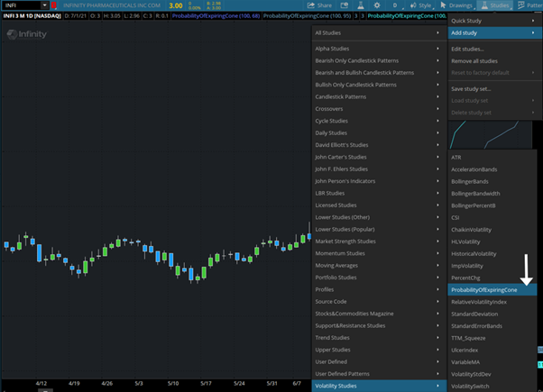Open Market Strength Studies
The width and height of the screenshot is (543, 392).
click(377, 242)
